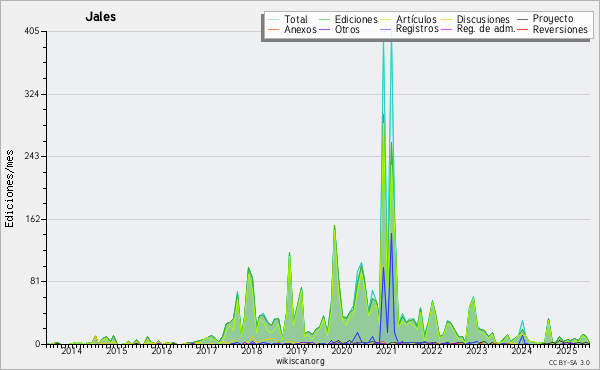The height and width of the screenshot is (370, 600).
Task: Click the y-axis value 81
Action: pos(34,282)
